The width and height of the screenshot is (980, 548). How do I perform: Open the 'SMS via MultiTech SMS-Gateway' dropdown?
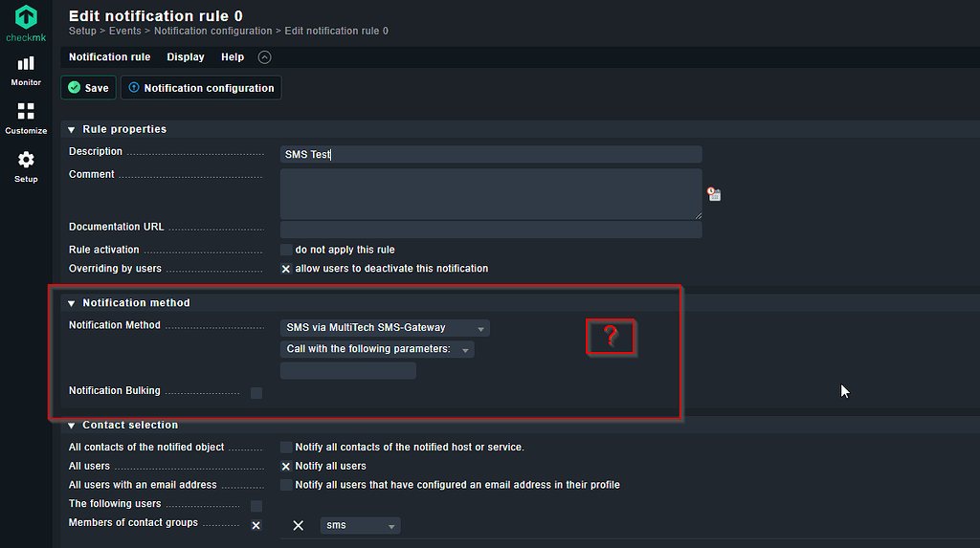(385, 328)
